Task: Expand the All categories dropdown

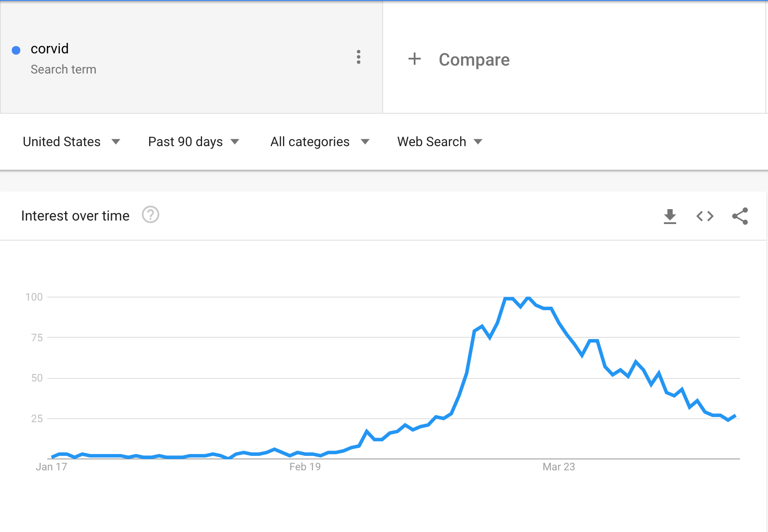Action: pos(320,142)
